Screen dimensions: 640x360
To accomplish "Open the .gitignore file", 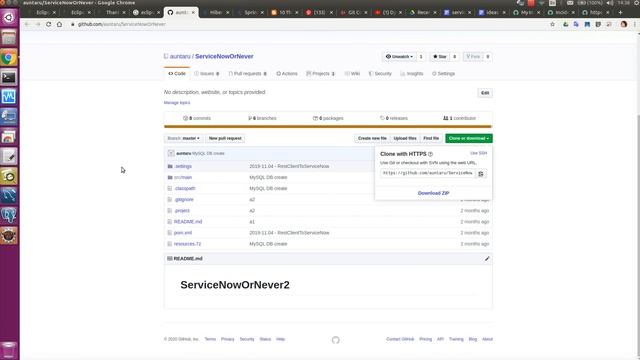I will pyautogui.click(x=184, y=200).
